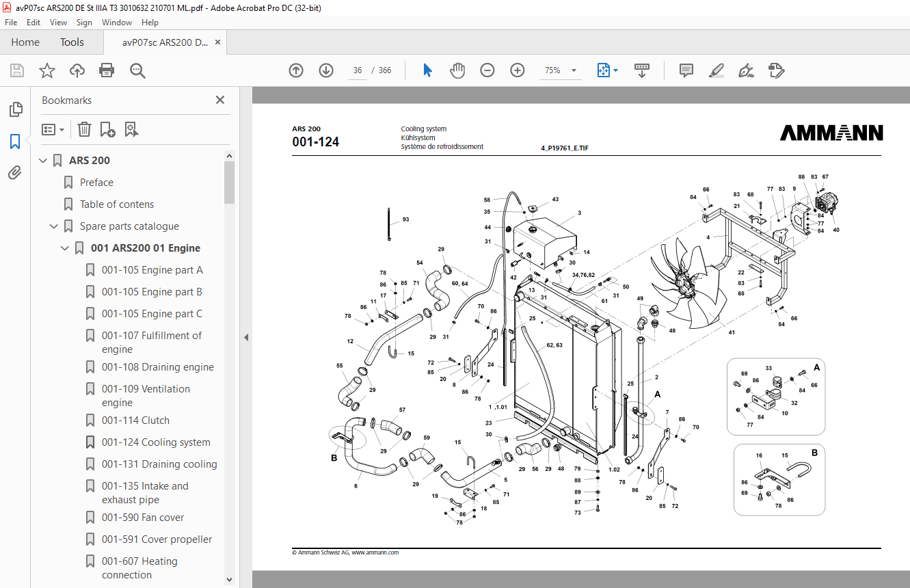Image resolution: width=910 pixels, height=588 pixels.
Task: Open 001-591 Cover propeller bookmark
Action: point(157,539)
